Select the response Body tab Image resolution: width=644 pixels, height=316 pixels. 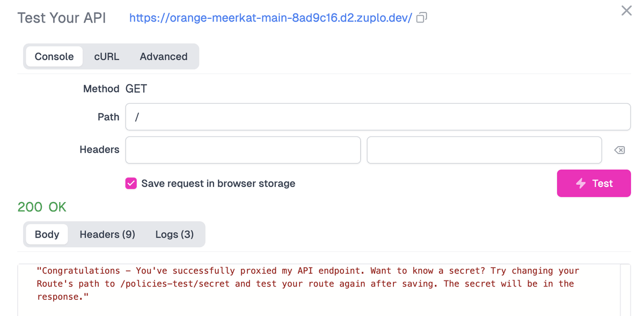pyautogui.click(x=47, y=234)
